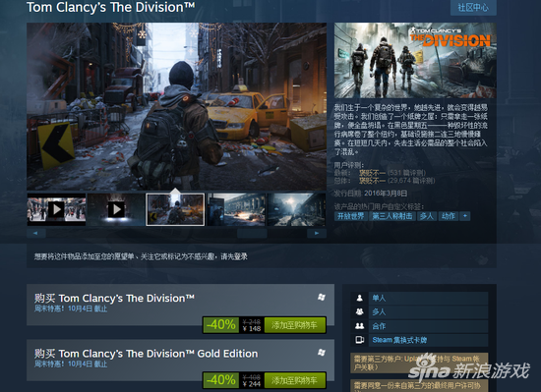Add The Division standard edition to cart
This screenshot has width=541, height=392.
click(294, 325)
